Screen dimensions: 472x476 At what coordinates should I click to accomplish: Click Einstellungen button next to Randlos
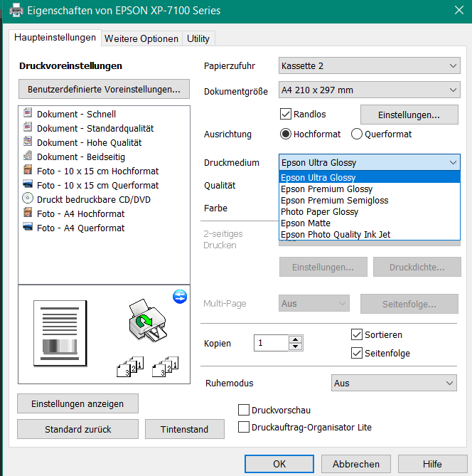click(x=409, y=115)
